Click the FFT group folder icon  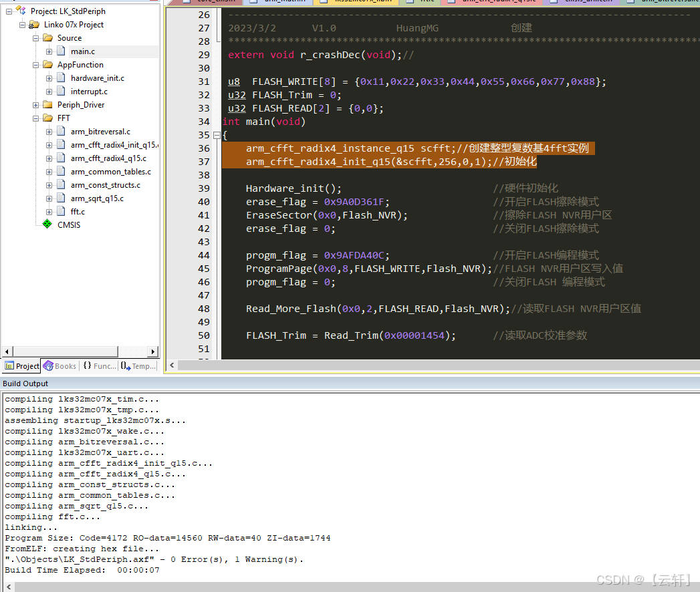[47, 118]
